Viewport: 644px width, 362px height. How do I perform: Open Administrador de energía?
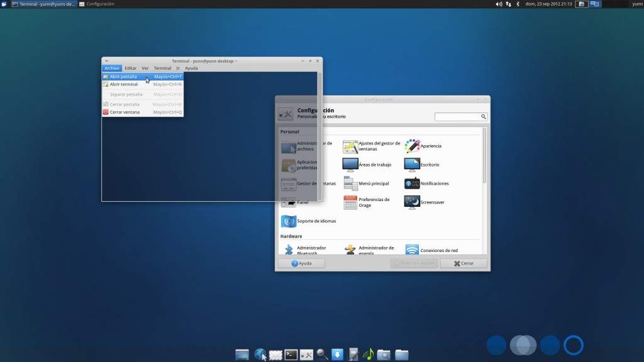point(369,250)
